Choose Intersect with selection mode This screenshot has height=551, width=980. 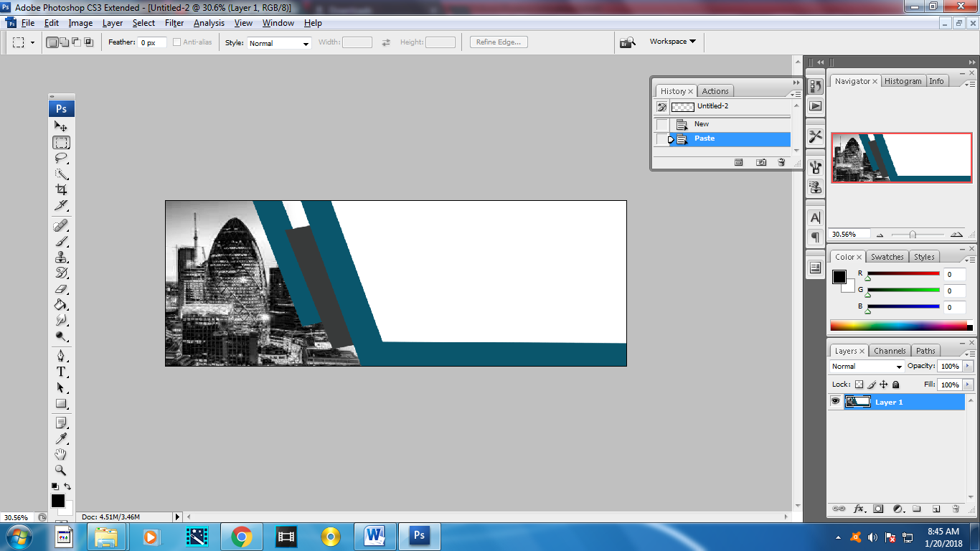tap(89, 42)
